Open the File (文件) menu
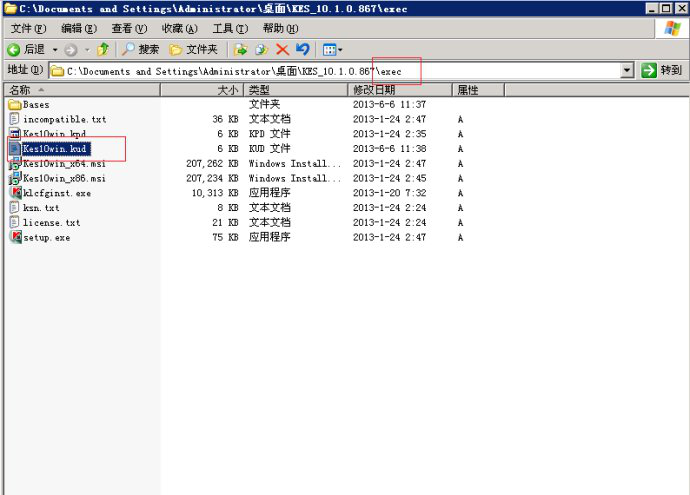This screenshot has height=495, width=690. click(27, 29)
